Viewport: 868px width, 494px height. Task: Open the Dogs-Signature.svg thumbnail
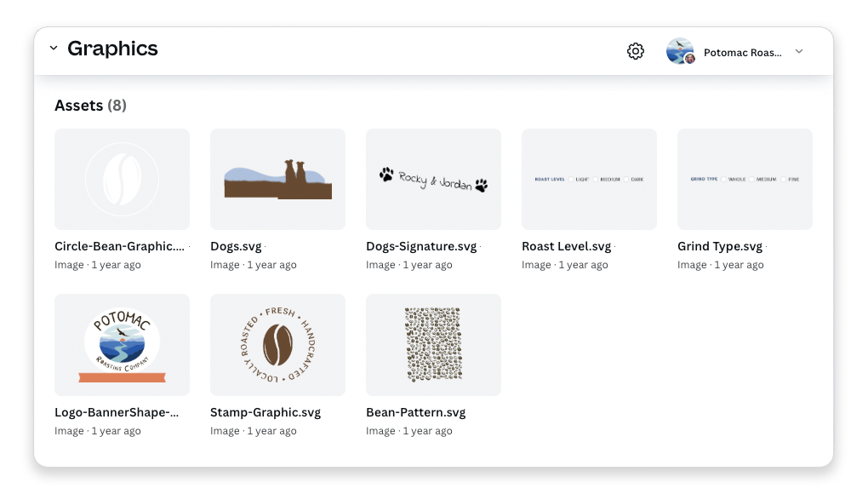tap(433, 180)
